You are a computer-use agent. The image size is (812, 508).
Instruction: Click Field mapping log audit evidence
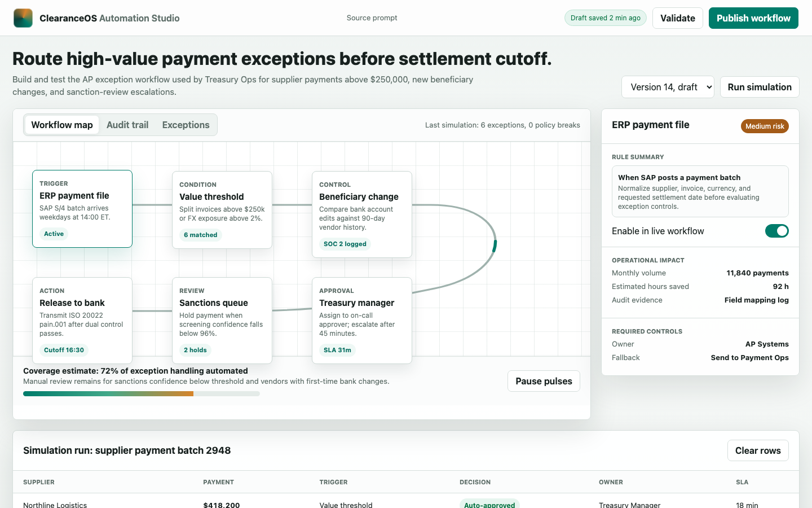pos(757,300)
